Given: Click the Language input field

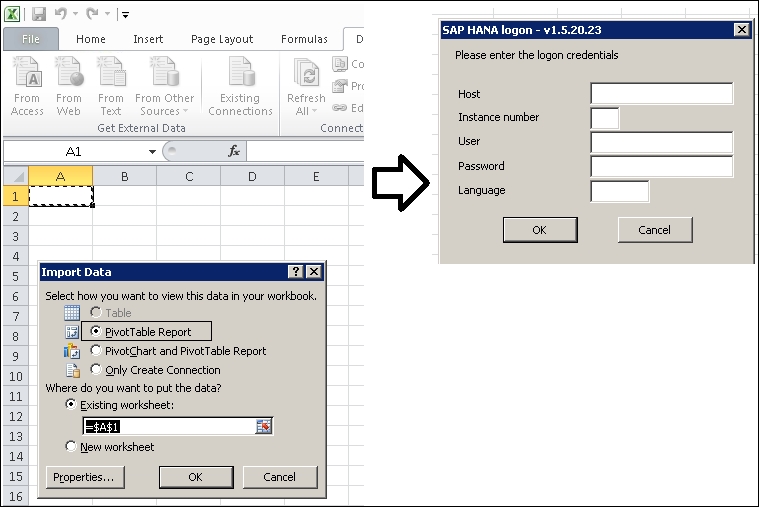Looking at the screenshot, I should click(x=620, y=191).
